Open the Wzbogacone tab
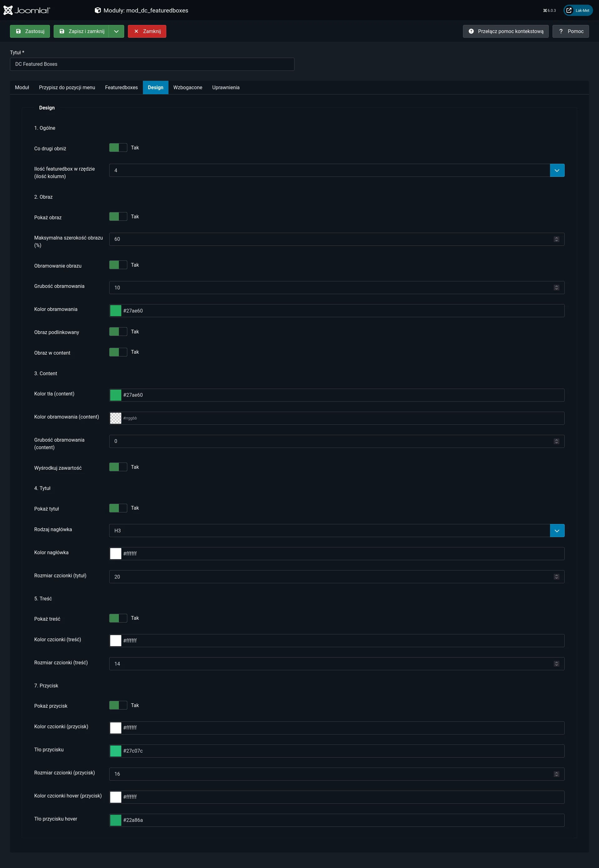This screenshot has width=599, height=868. point(188,87)
